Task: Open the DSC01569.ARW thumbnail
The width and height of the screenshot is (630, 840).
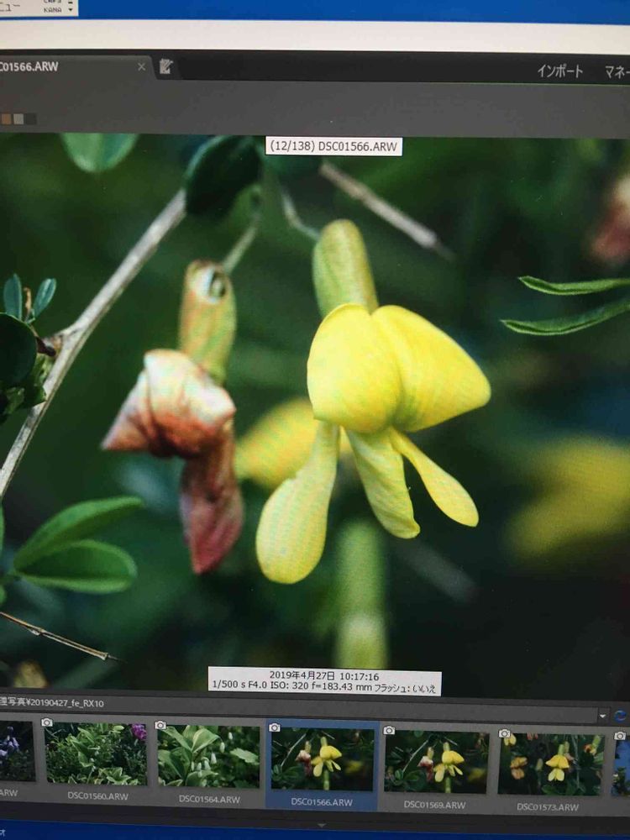Action: pos(435,762)
